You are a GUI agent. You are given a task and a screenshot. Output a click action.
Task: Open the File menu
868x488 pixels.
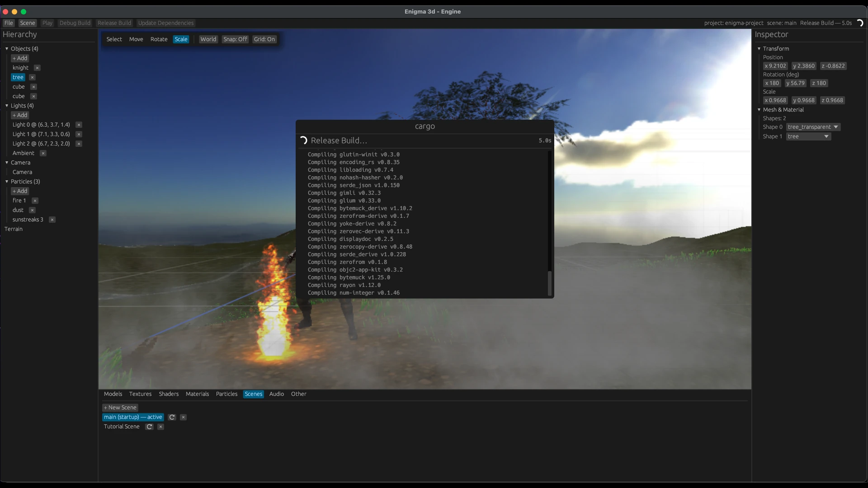pyautogui.click(x=9, y=23)
